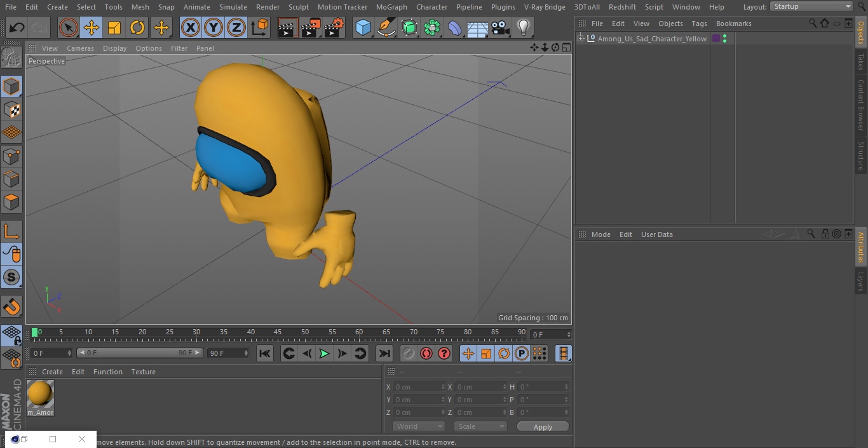The width and height of the screenshot is (868, 448).
Task: Play the animation forwards
Action: (x=324, y=353)
